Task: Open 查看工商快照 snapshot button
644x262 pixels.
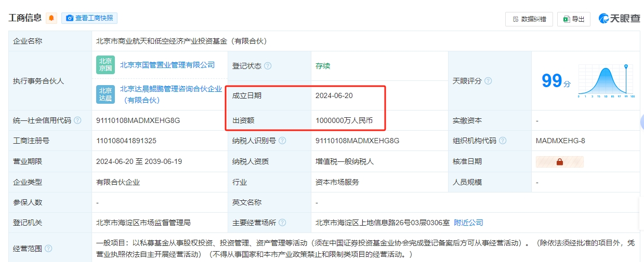Action: tap(89, 18)
